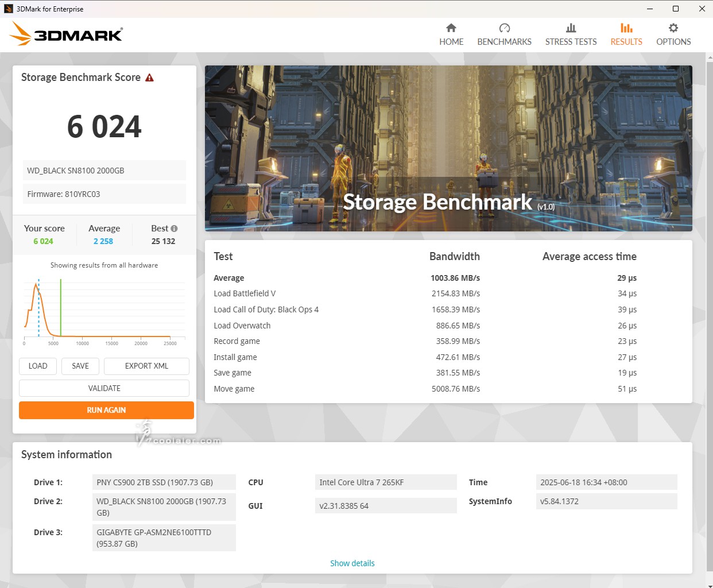Click the orange RUN AGAIN button

[106, 410]
